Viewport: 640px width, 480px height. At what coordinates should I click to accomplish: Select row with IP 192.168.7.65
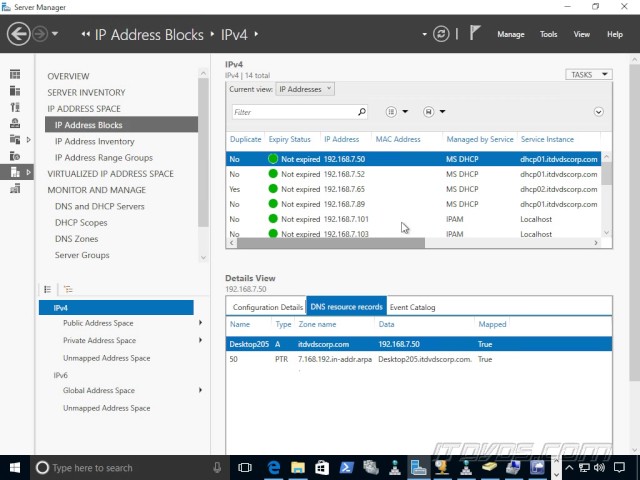[x=413, y=189]
